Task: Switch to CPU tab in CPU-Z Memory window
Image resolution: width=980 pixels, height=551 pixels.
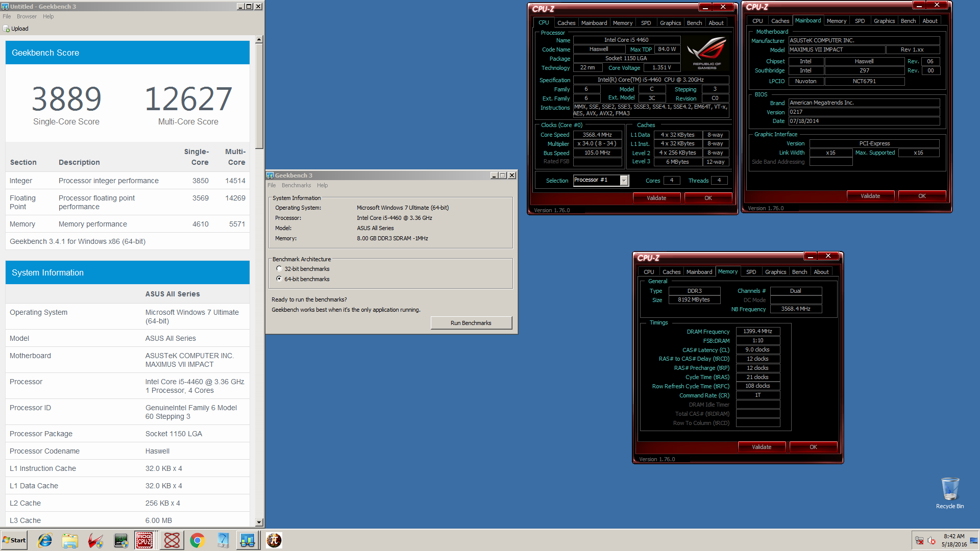Action: 649,272
